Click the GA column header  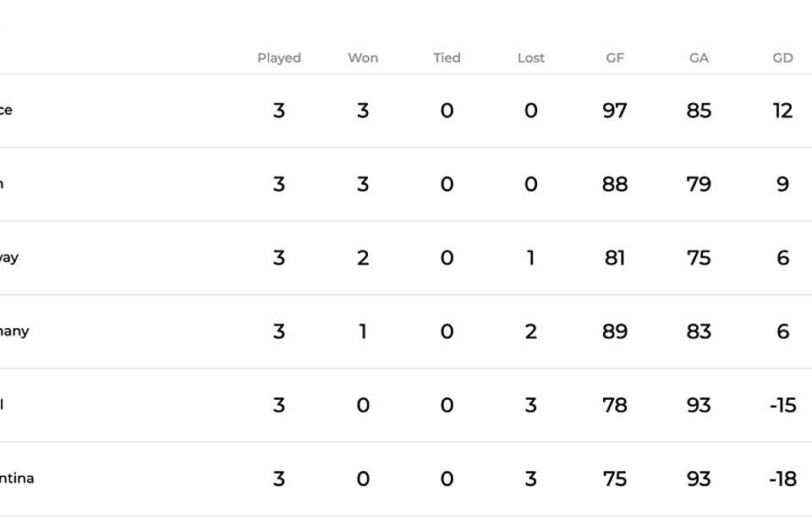[699, 57]
